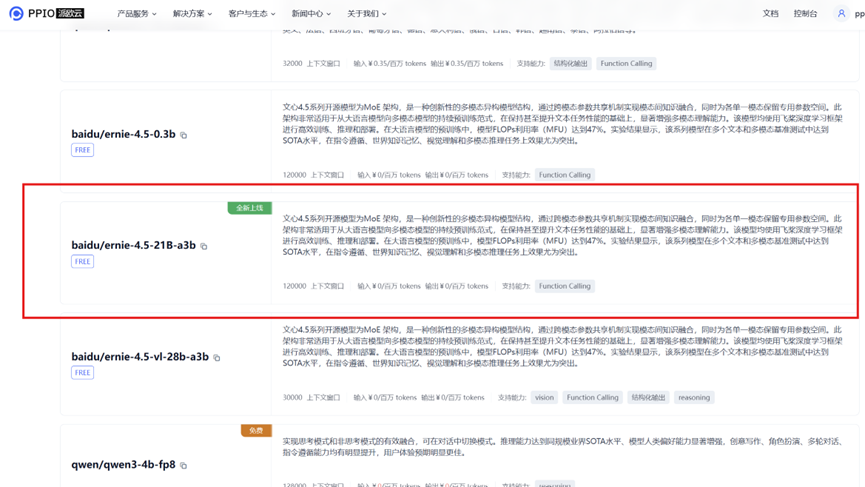
Task: Copy model name qwen/qwen3-4b-fp8
Action: coord(184,465)
